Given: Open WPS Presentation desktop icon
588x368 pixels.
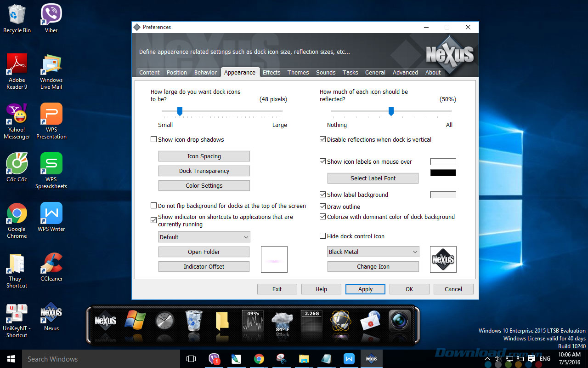Looking at the screenshot, I should pos(51,121).
